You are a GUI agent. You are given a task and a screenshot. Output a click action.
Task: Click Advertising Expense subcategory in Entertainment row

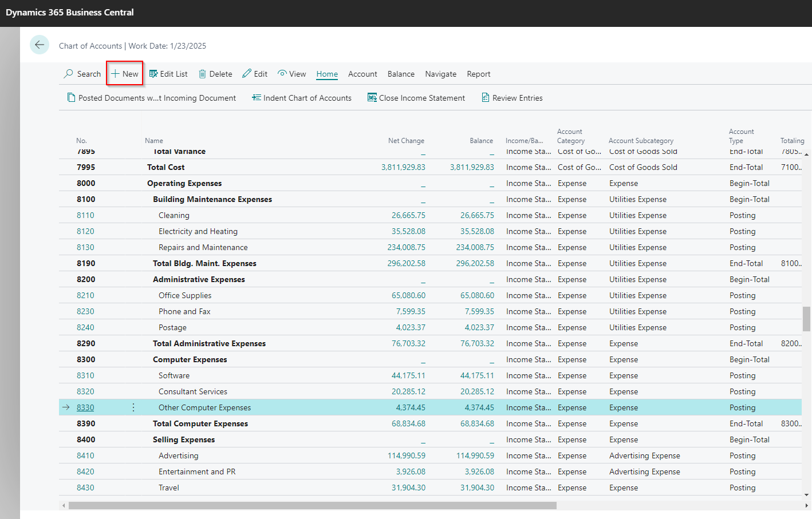644,472
